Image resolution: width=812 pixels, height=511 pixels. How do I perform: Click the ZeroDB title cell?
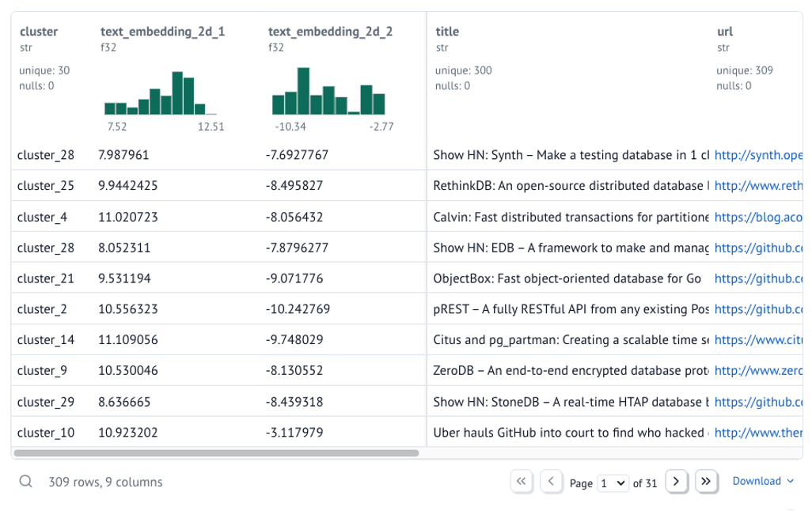pyautogui.click(x=571, y=371)
